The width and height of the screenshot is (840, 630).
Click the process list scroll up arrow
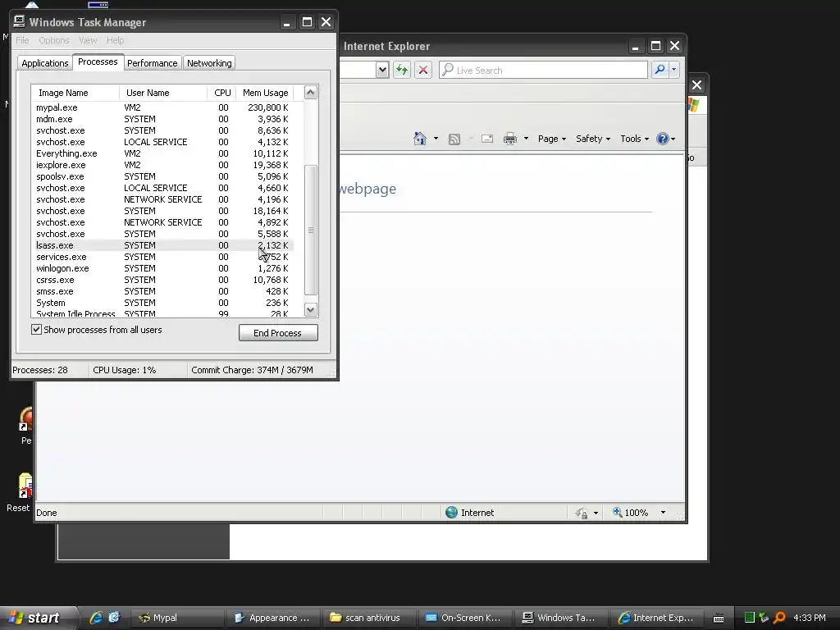[x=311, y=92]
